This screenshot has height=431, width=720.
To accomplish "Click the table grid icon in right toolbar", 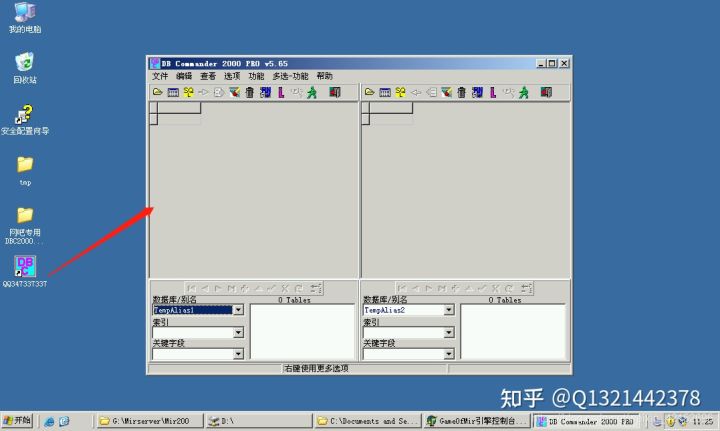I will [x=385, y=92].
